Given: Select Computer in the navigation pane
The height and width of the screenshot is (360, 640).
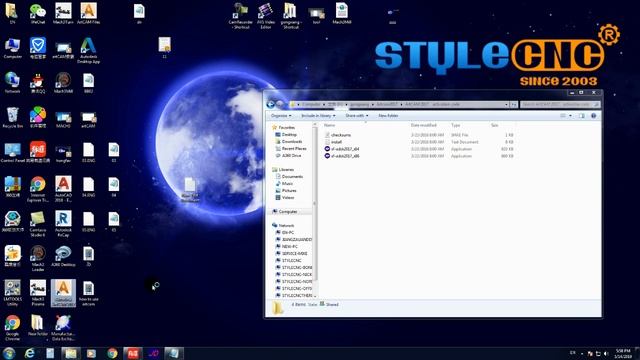Looking at the screenshot, I should (288, 211).
